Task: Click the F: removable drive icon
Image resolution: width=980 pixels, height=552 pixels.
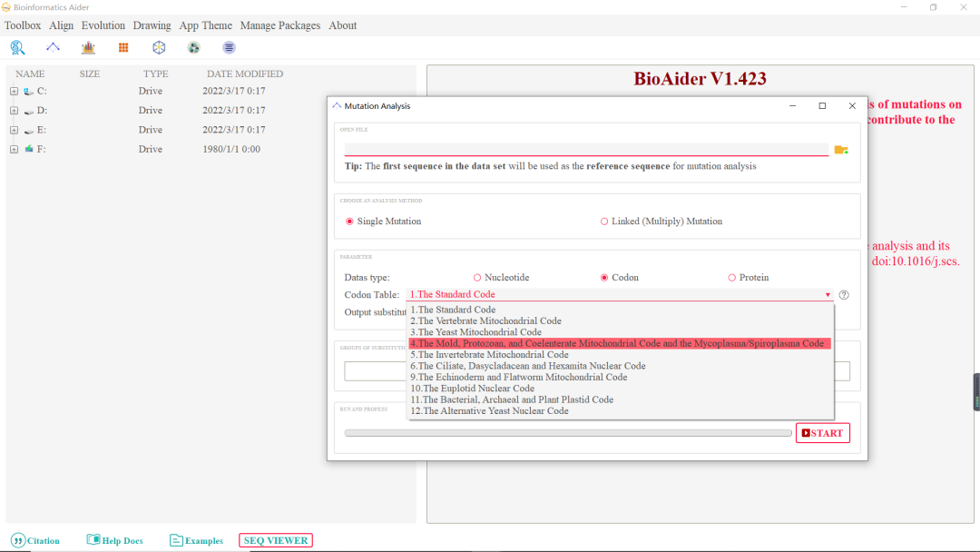Action: pyautogui.click(x=29, y=150)
